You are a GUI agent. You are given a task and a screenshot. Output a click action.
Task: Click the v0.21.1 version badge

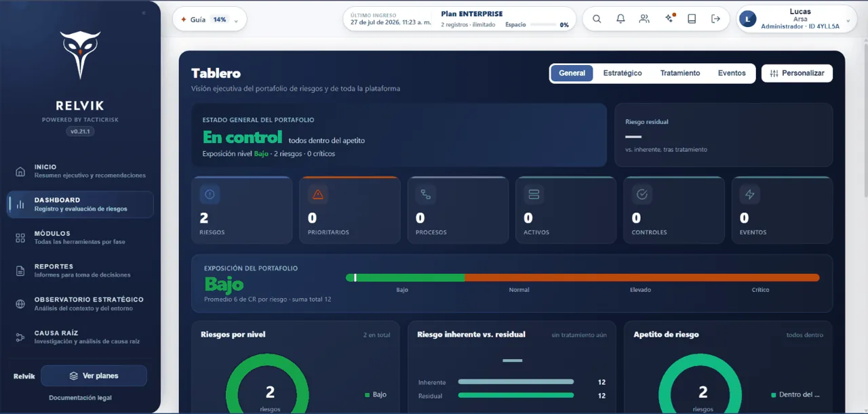81,131
